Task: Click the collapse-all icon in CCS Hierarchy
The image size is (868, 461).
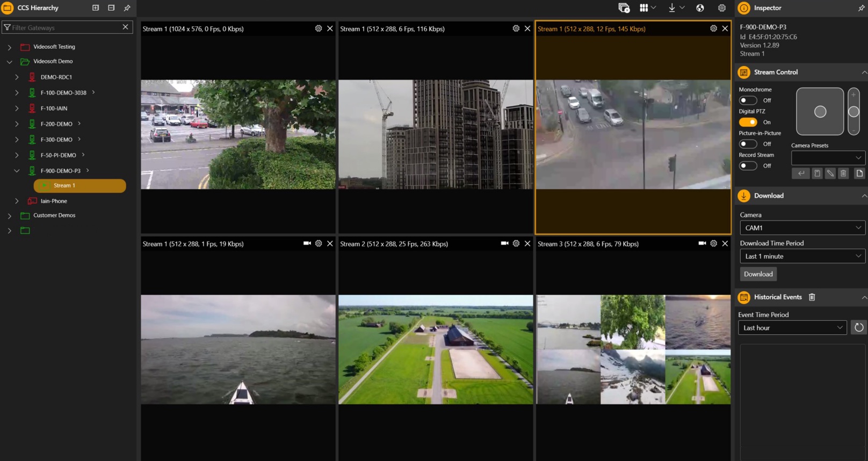Action: [111, 8]
